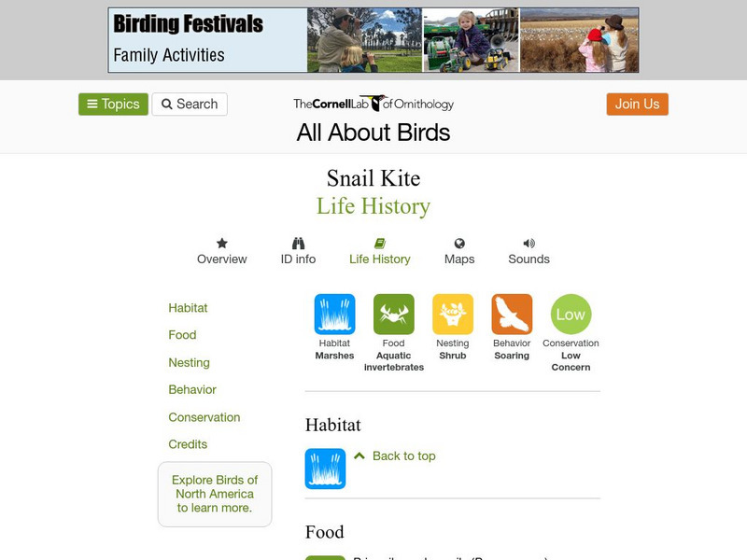
Task: Click the Search button
Action: [190, 105]
